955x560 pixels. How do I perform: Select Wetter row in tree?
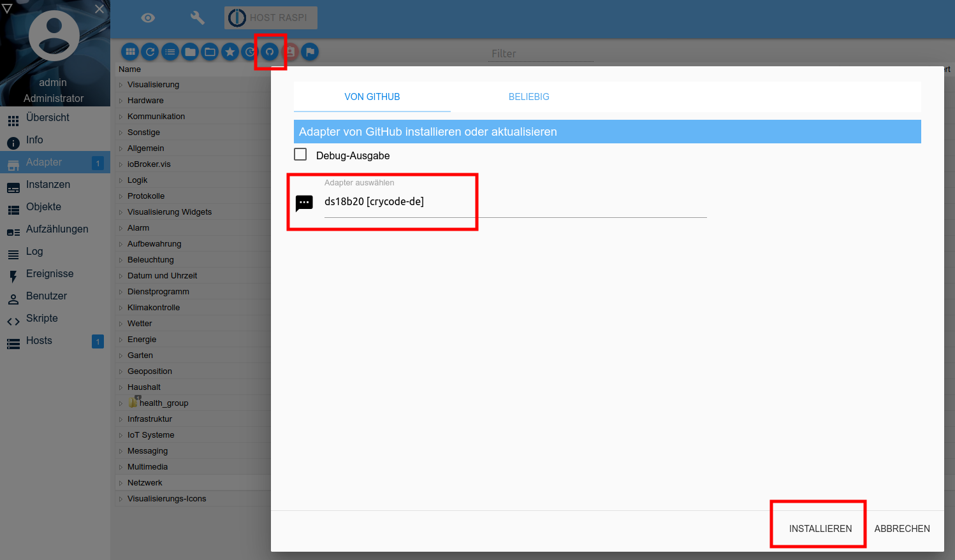(x=194, y=324)
